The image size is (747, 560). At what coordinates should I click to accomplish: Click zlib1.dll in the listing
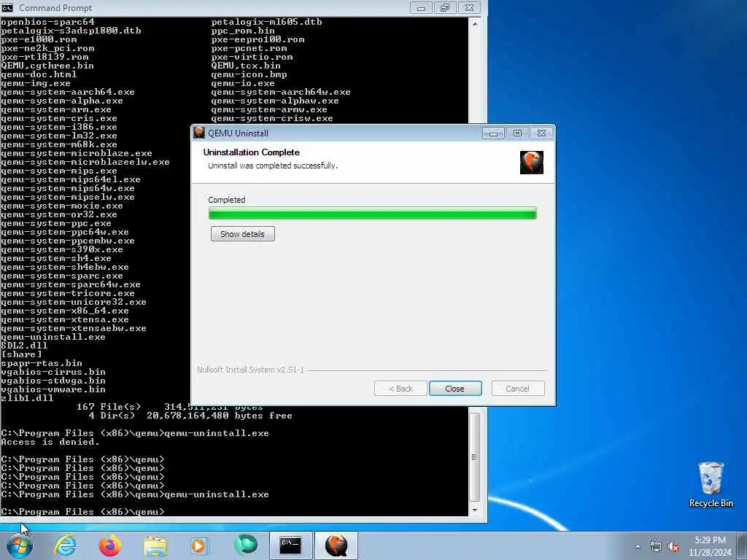[x=27, y=398]
